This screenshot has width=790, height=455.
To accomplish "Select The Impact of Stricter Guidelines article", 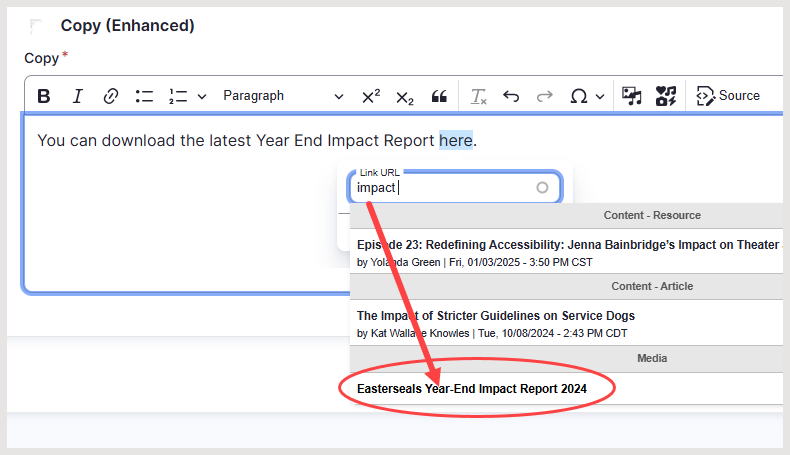I will [566, 323].
